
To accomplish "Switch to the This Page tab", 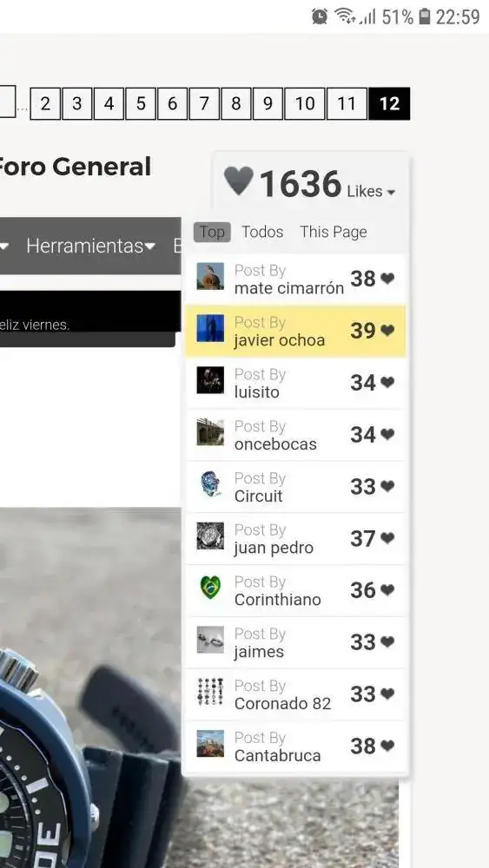I will click(334, 232).
